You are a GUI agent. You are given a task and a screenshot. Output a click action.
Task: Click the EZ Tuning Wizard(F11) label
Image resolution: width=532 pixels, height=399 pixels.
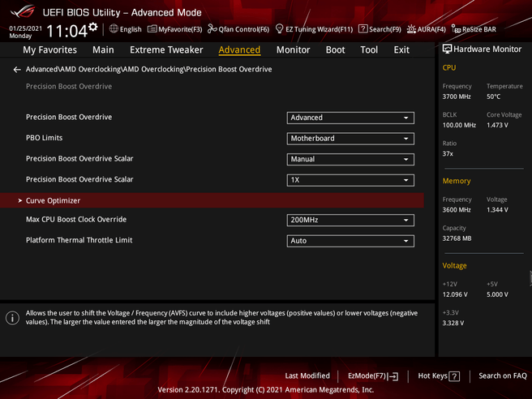click(320, 29)
